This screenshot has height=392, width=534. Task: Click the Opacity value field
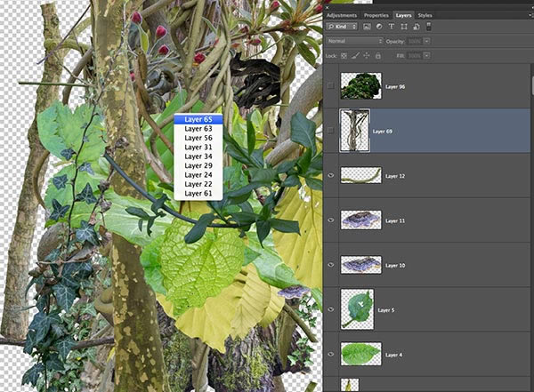pyautogui.click(x=415, y=41)
